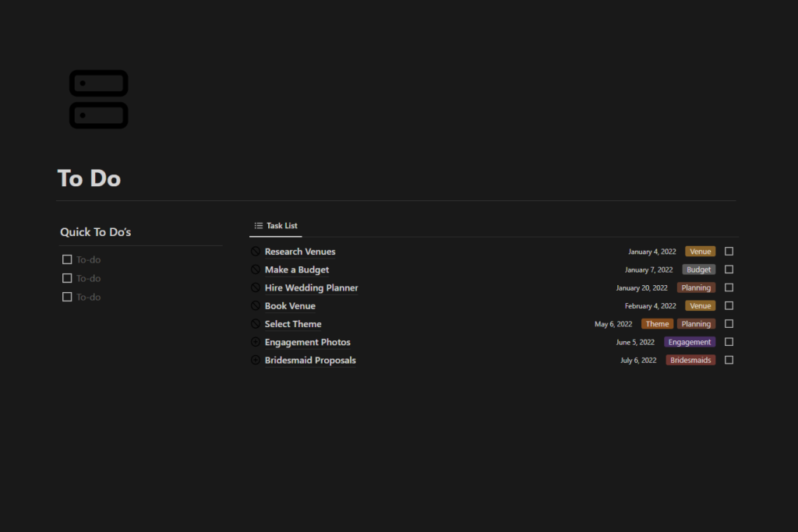This screenshot has width=798, height=532.
Task: Click the status icon beside Hire Wedding Planner
Action: pos(256,287)
